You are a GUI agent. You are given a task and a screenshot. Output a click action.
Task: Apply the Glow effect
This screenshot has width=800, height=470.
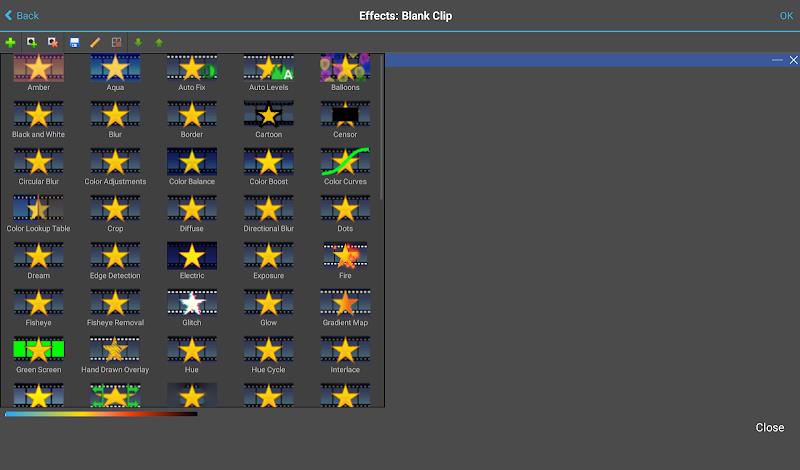(268, 307)
